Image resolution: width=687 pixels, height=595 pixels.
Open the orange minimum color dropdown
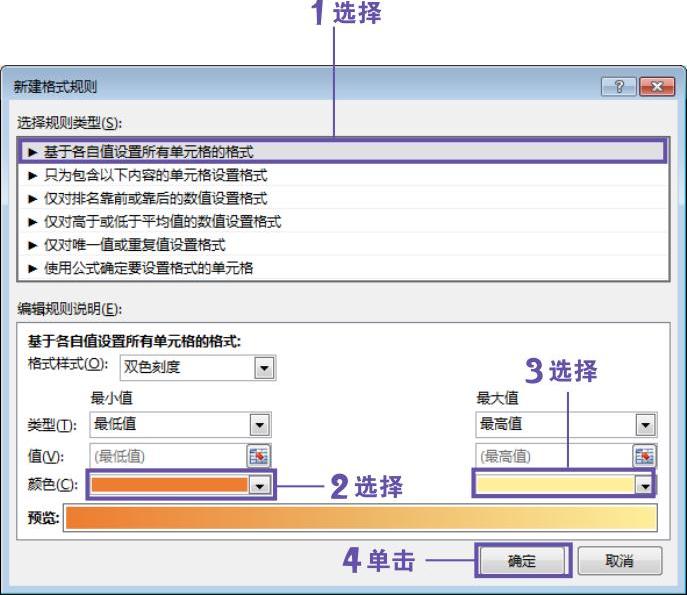tap(260, 485)
